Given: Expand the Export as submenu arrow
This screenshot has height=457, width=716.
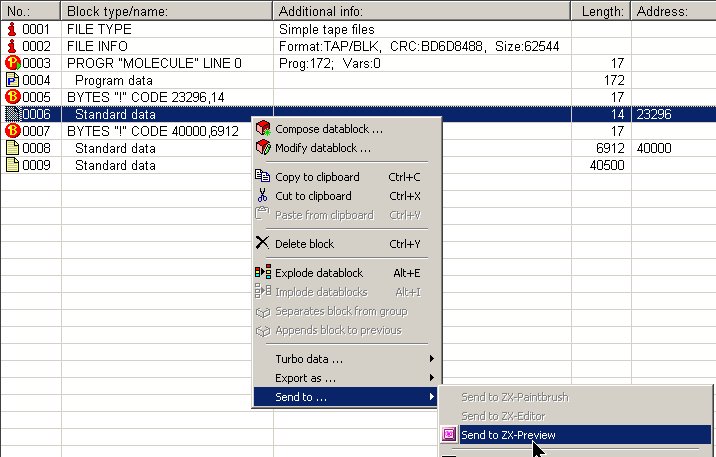Looking at the screenshot, I should (432, 378).
